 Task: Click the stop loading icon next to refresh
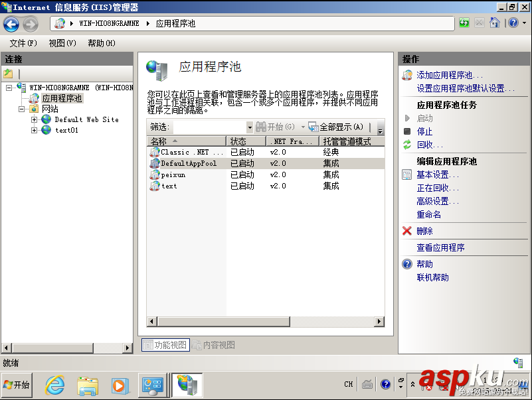(479, 23)
